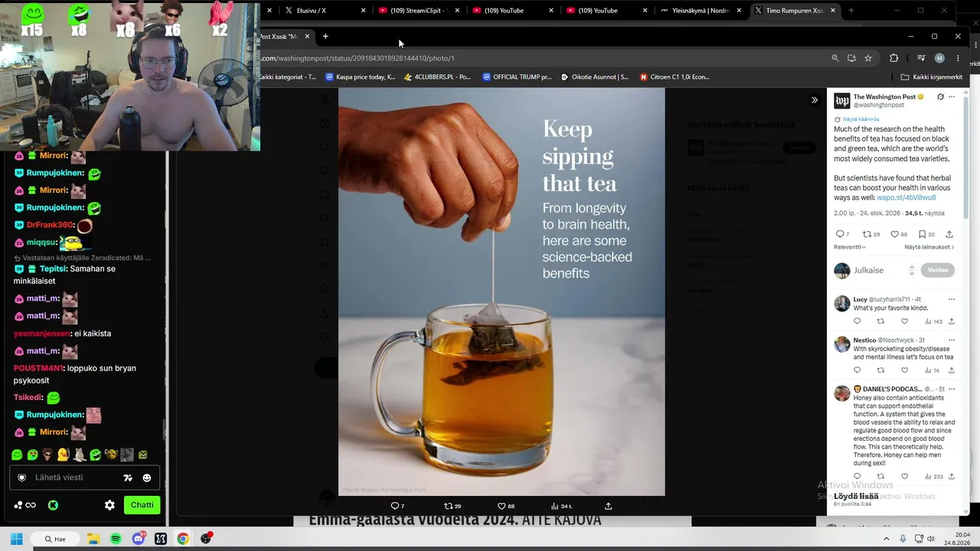Image resolution: width=980 pixels, height=551 pixels.
Task: Reply to the Washington Post tweet in sidebar
Action: pyautogui.click(x=841, y=234)
